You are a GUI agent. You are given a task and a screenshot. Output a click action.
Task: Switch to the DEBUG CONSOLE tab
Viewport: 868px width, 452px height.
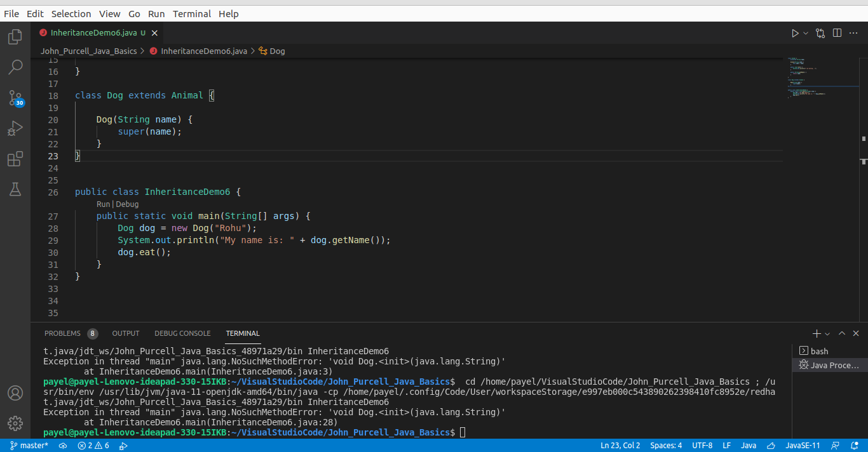tap(182, 333)
